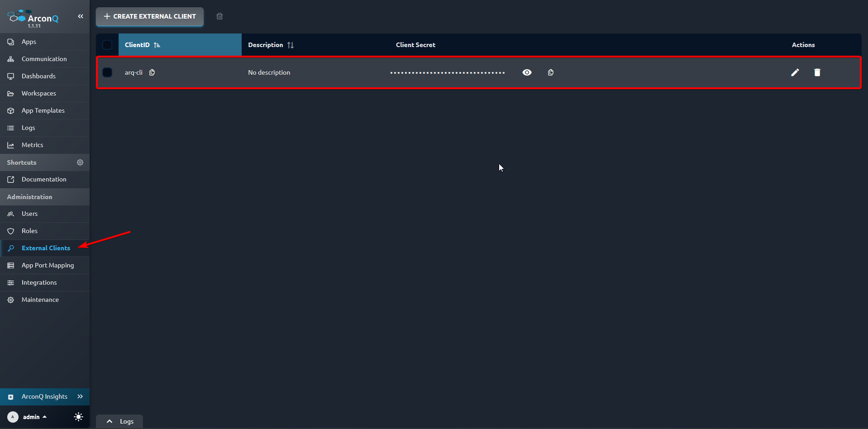Click the disabled bulk delete trash icon
The image size is (868, 429).
(x=219, y=16)
